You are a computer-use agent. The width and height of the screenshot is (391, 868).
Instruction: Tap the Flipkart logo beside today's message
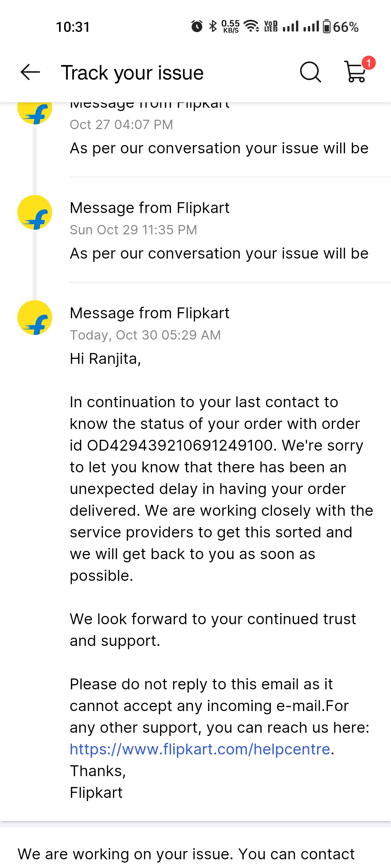[x=35, y=318]
